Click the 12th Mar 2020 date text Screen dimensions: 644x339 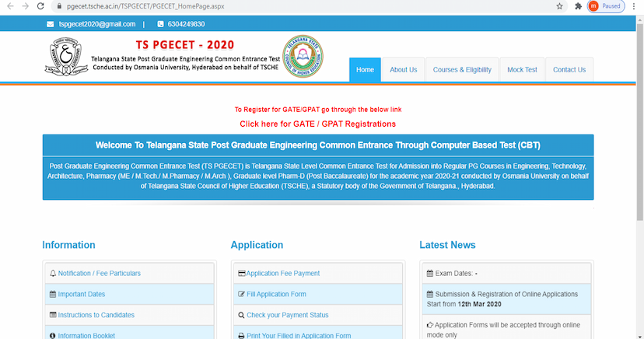[479, 304]
